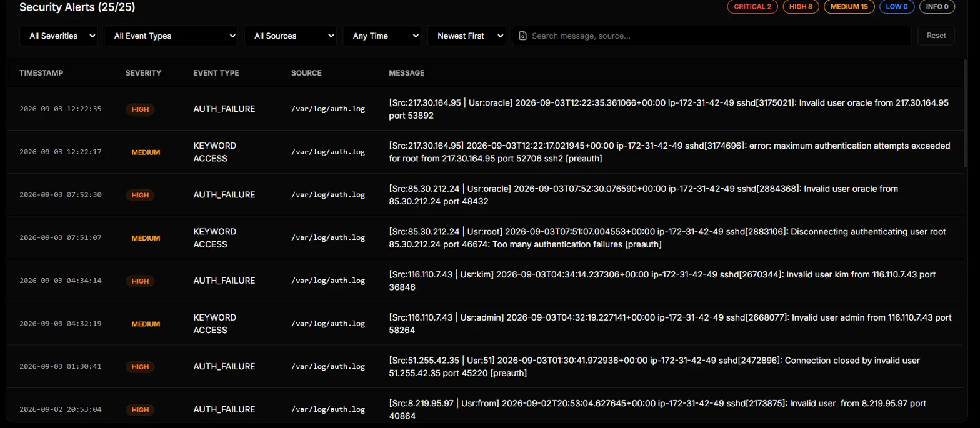The width and height of the screenshot is (980, 428).
Task: Click AUTH_FAILURE in the 12:22:35 row
Action: [224, 109]
